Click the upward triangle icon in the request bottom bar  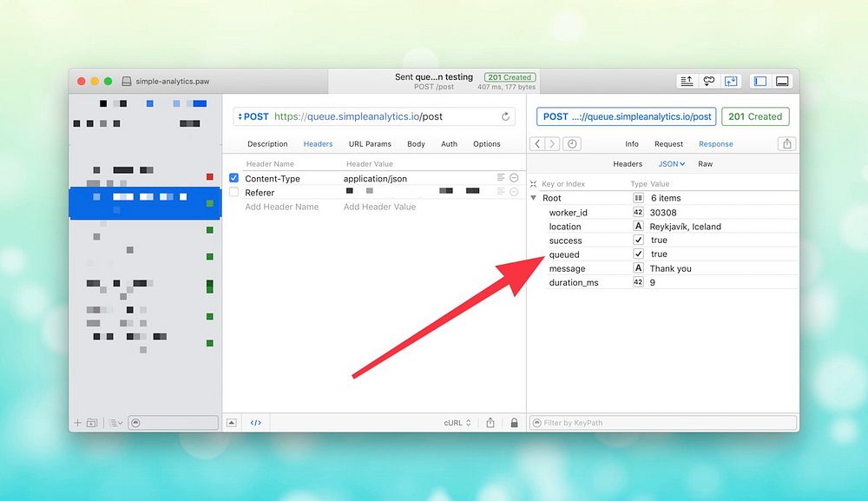tap(232, 423)
